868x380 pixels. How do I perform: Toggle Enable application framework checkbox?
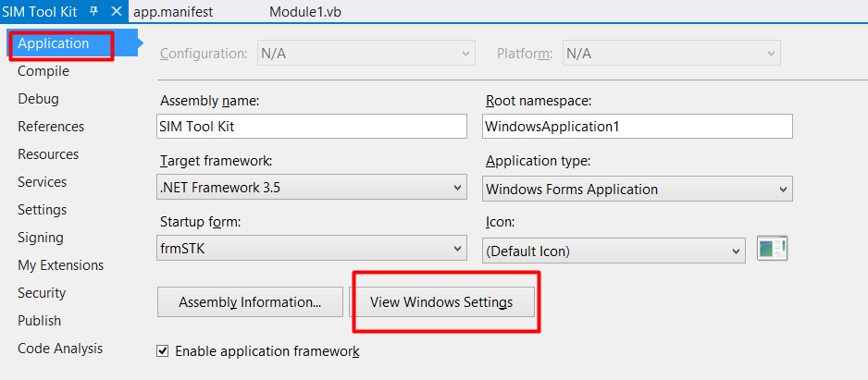(x=163, y=351)
